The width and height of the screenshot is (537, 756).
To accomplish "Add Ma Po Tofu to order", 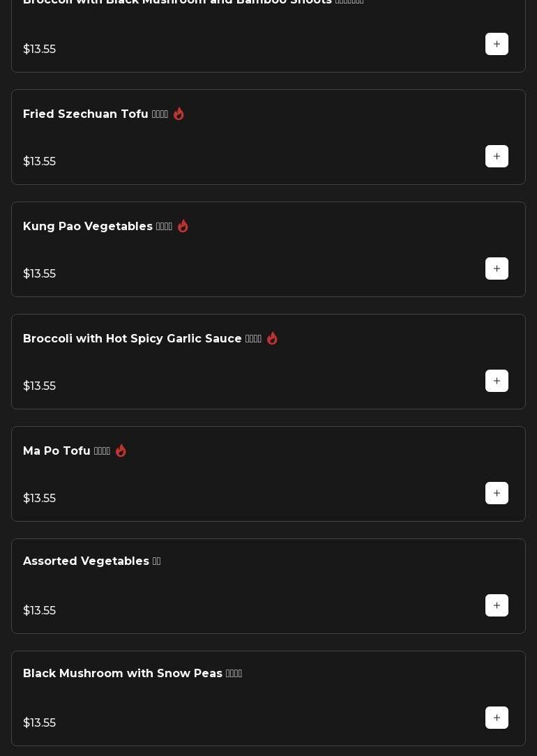I will (x=497, y=493).
